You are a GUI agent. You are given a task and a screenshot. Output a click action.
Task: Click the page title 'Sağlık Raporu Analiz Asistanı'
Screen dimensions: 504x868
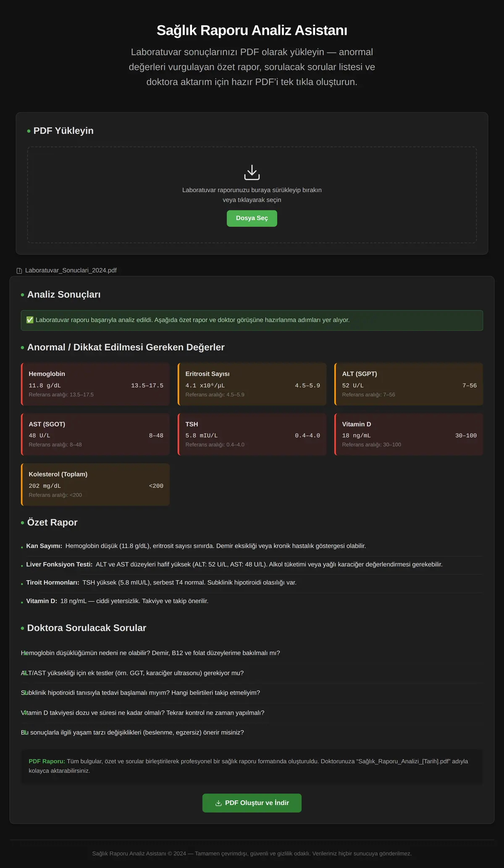252,30
